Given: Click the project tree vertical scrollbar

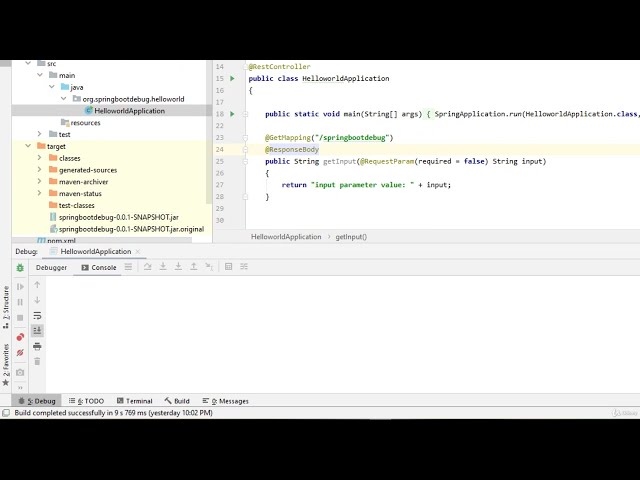Looking at the screenshot, I should click(209, 133).
